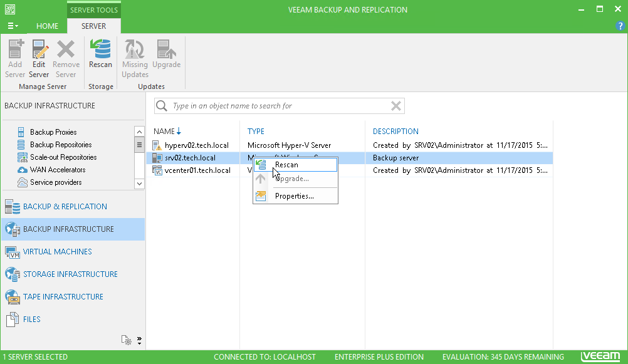Click the vcenter01 description Created by cell
Viewport: 628px width, 364px height.
[460, 170]
